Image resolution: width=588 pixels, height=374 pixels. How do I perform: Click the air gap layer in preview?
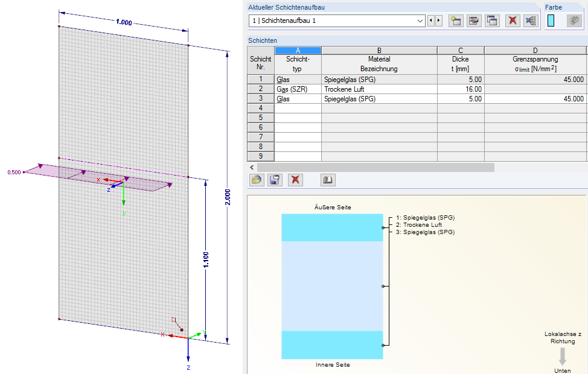(332, 286)
